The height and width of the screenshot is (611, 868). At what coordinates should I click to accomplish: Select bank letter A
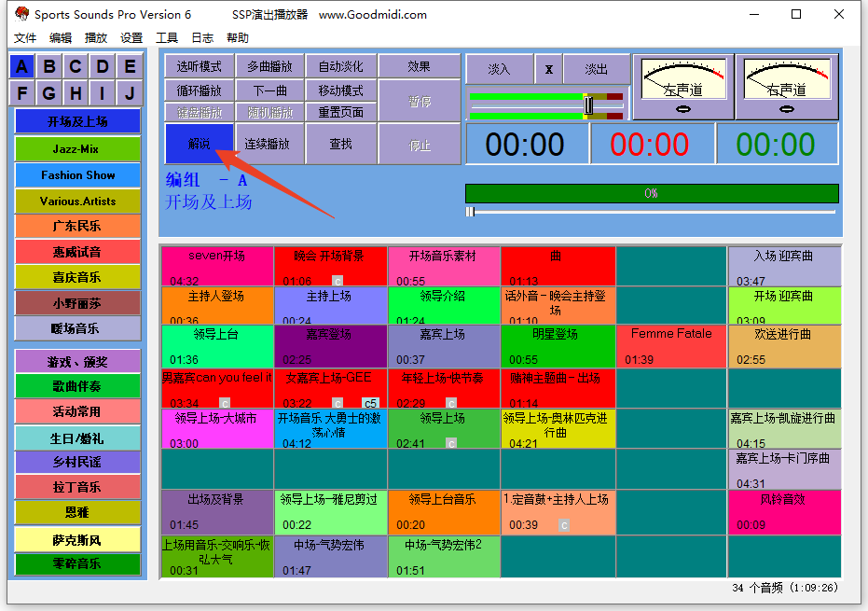[x=23, y=66]
